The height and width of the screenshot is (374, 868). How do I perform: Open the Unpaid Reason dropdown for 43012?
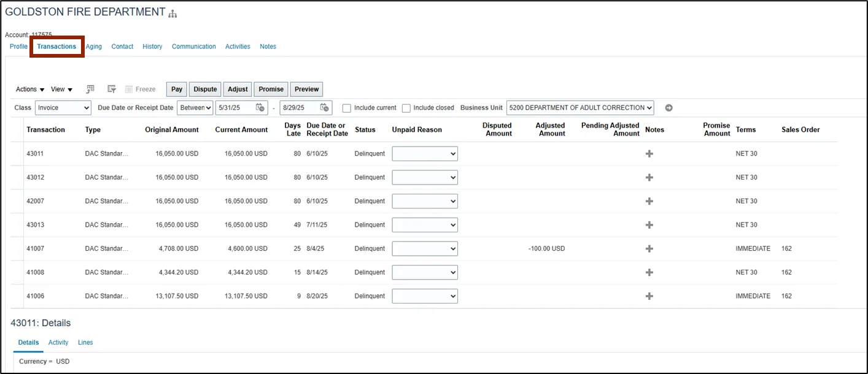click(425, 178)
